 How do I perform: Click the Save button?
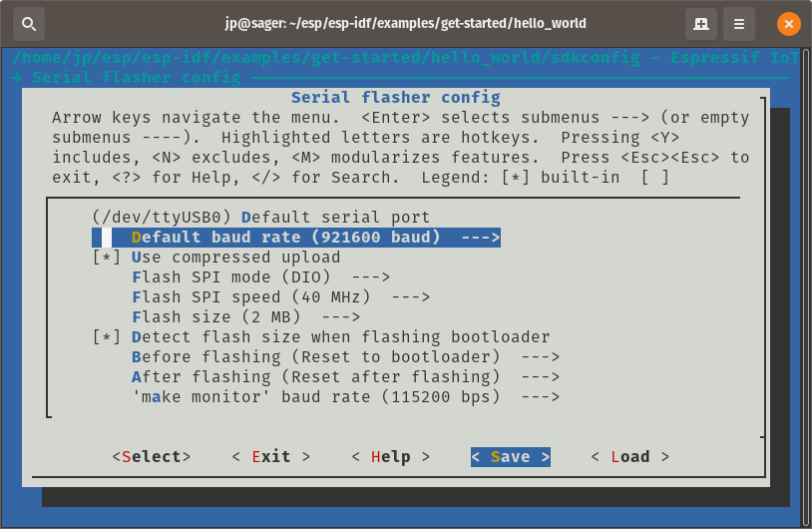(510, 457)
